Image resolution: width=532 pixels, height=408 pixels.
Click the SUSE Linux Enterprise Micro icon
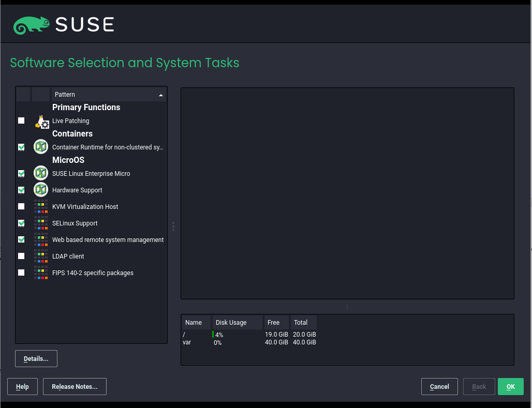(40, 173)
